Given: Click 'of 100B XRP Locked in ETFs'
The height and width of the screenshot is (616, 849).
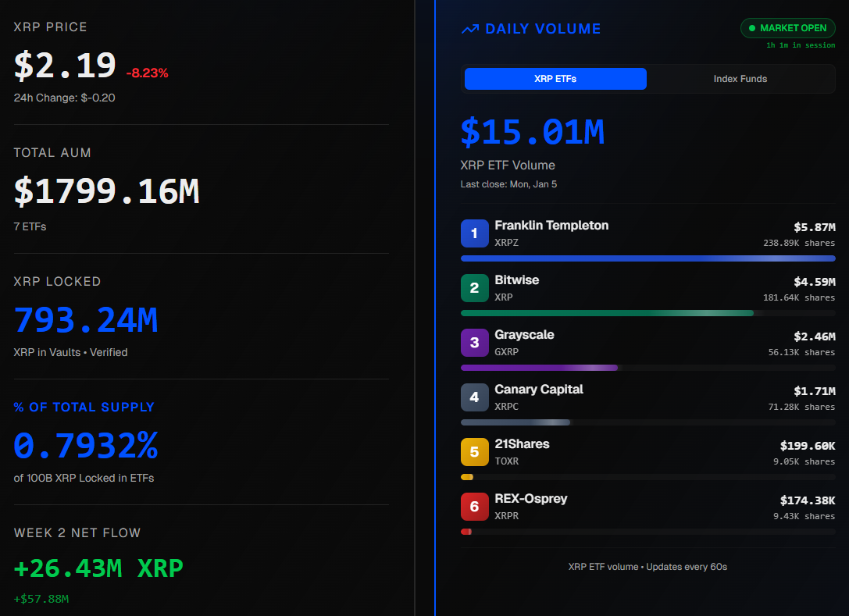Looking at the screenshot, I should point(84,478).
